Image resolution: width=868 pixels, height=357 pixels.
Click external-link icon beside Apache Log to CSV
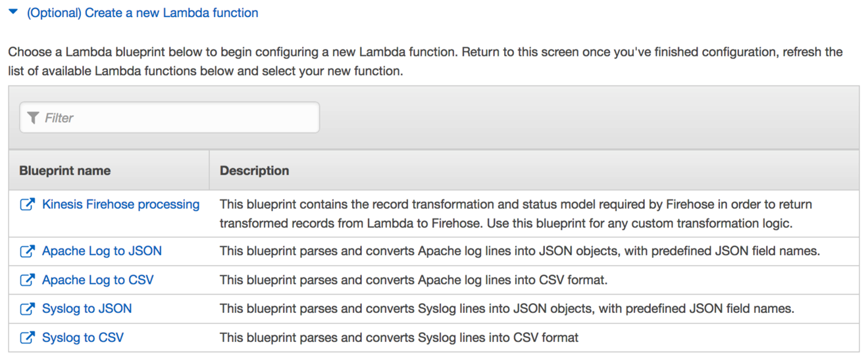coord(27,280)
